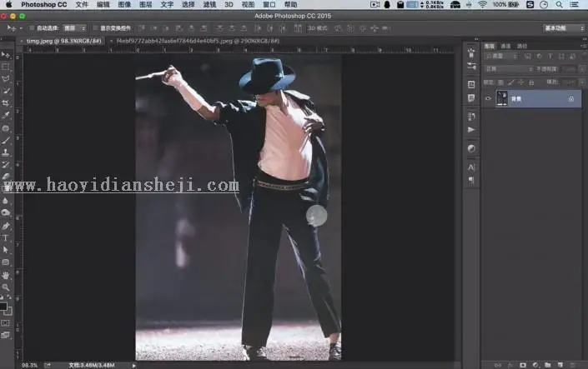Image resolution: width=588 pixels, height=369 pixels.
Task: Select the Rectangular Marquee tool
Action: (x=6, y=67)
